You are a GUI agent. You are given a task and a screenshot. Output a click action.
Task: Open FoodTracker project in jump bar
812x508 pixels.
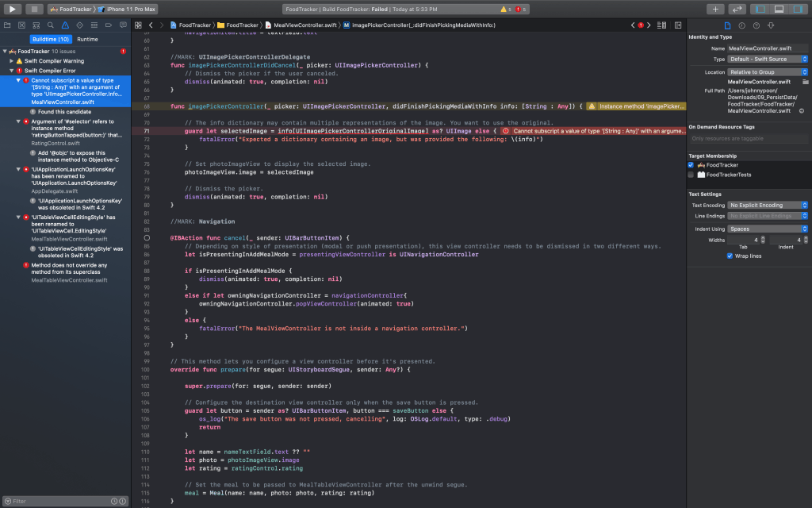click(191, 25)
